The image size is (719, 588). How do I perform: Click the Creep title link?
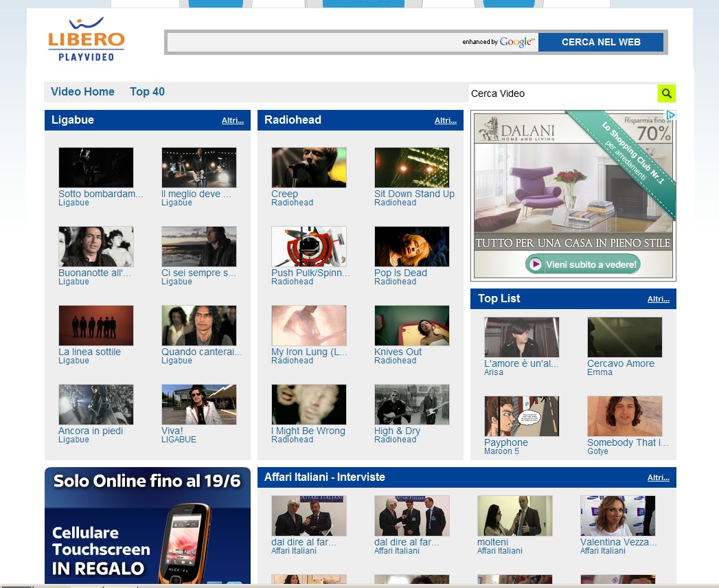284,194
